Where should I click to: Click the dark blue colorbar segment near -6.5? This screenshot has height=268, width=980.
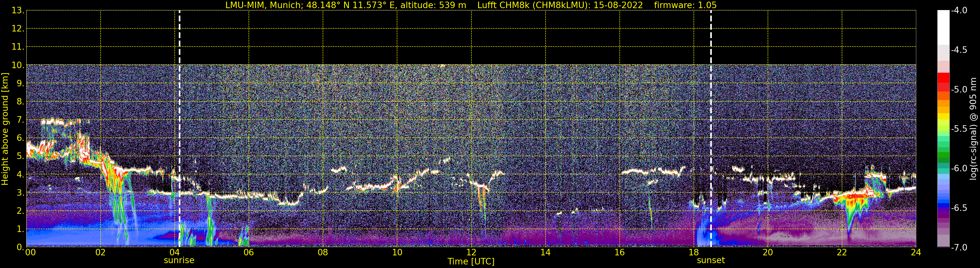coord(943,205)
